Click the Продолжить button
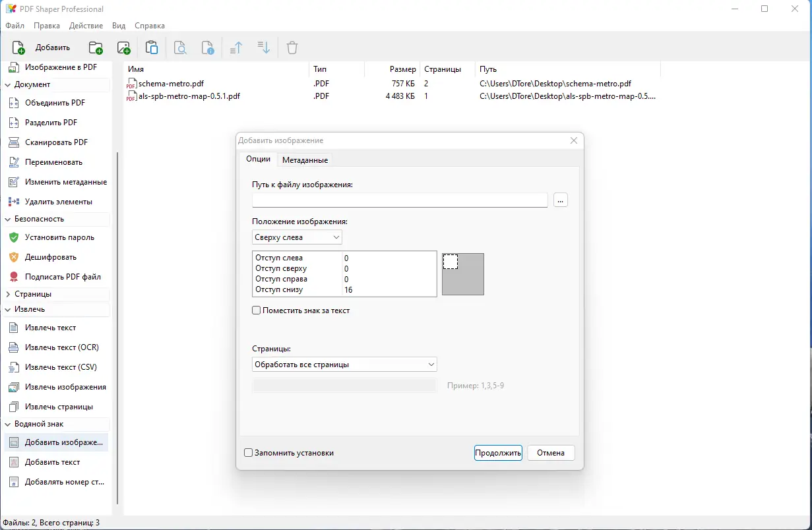Screen dimensions: 812x530 click(x=498, y=453)
